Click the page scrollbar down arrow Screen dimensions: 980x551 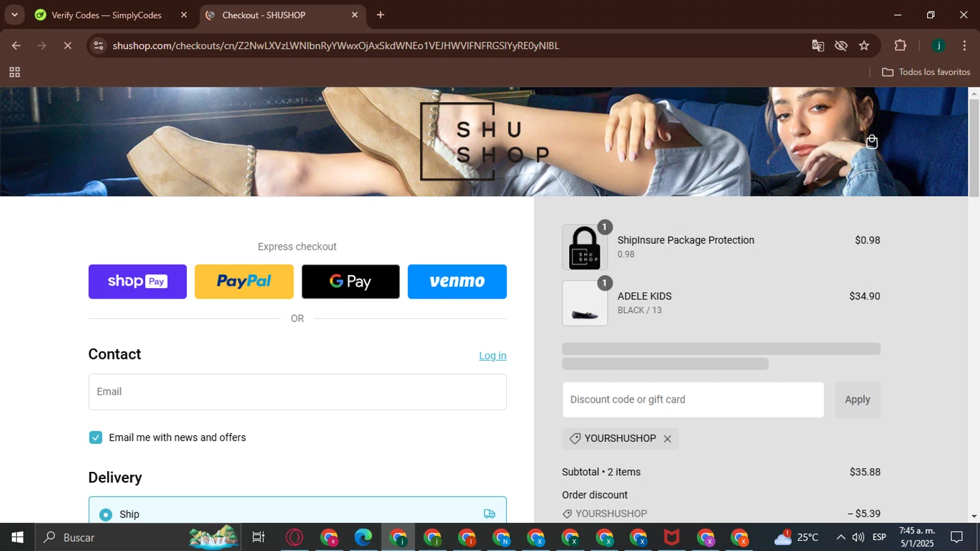[974, 516]
